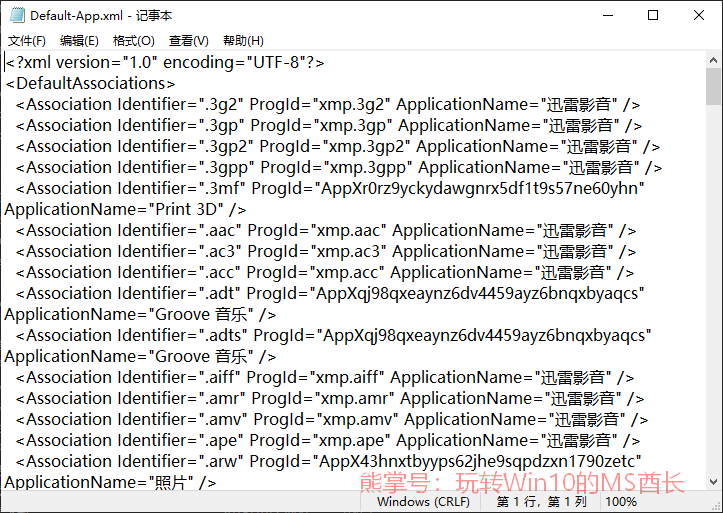This screenshot has height=513, width=723.
Task: Click the vertical scrollbar thumb
Action: pyautogui.click(x=713, y=87)
